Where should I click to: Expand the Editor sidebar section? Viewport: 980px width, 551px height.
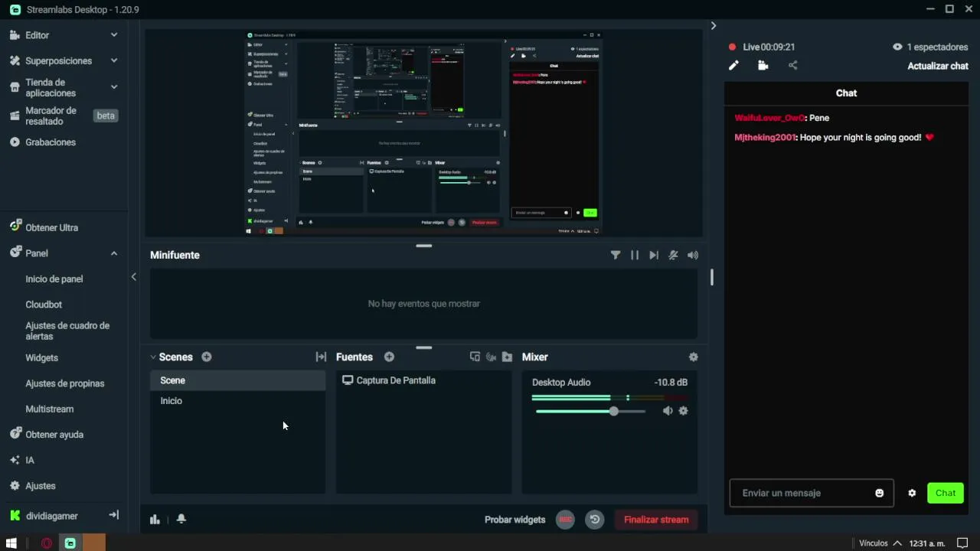114,35
